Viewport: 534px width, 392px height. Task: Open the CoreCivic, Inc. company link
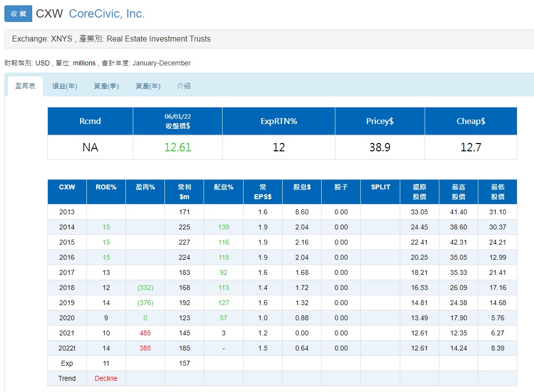tap(106, 14)
